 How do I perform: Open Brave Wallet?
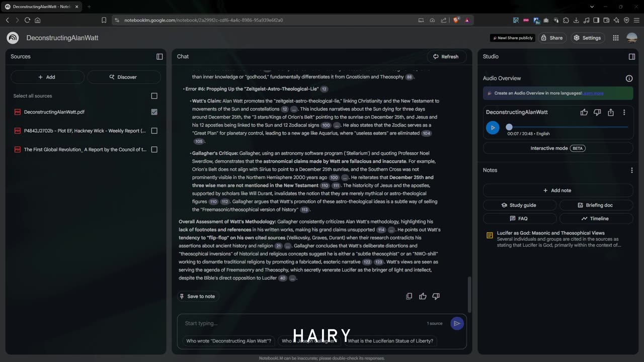606,20
